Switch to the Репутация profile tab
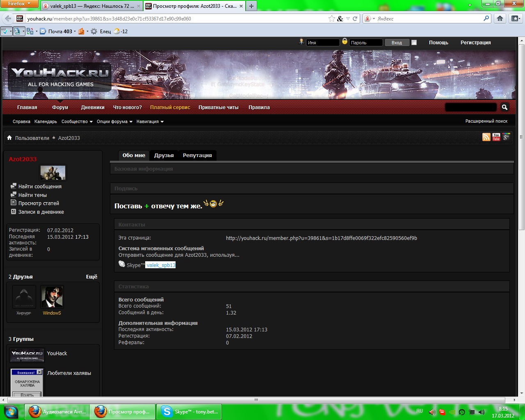 pyautogui.click(x=197, y=155)
